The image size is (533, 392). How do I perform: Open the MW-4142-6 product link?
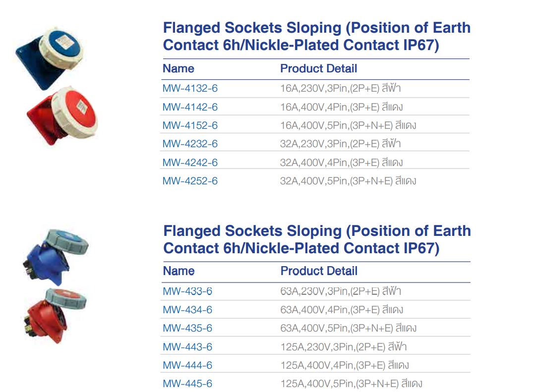coord(190,107)
